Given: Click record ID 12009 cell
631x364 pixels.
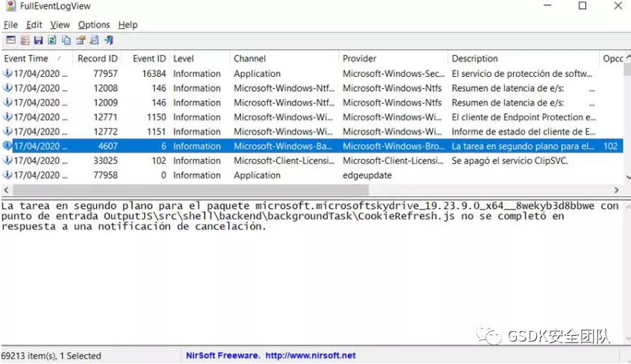Looking at the screenshot, I should coord(105,102).
